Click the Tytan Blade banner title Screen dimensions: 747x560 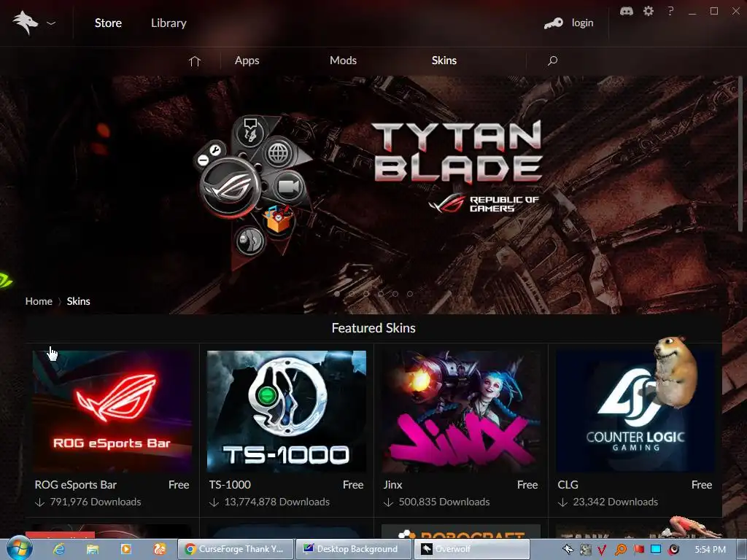457,152
